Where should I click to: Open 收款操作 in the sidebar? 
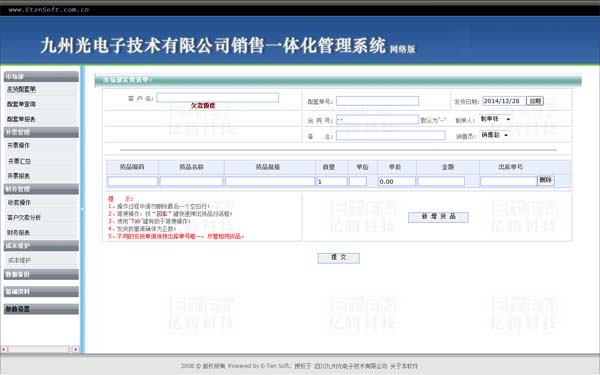[x=19, y=202]
